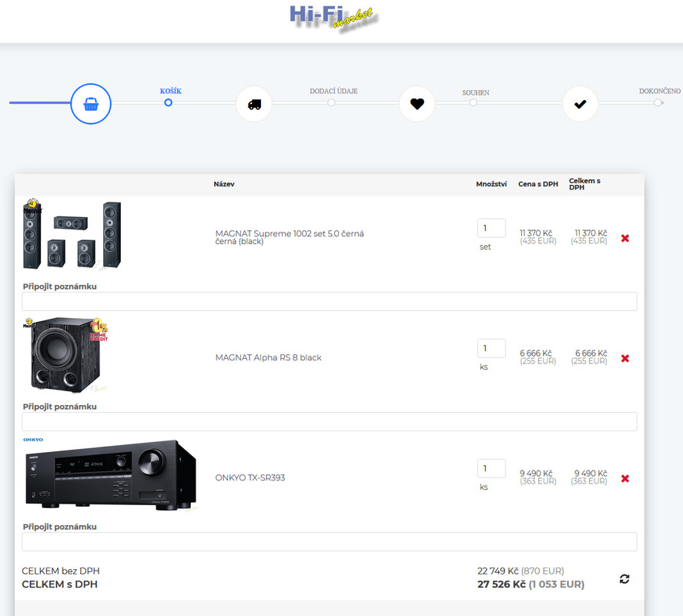Click quantity field for ONKYO TX-SR393
This screenshot has width=683, height=616.
point(491,468)
